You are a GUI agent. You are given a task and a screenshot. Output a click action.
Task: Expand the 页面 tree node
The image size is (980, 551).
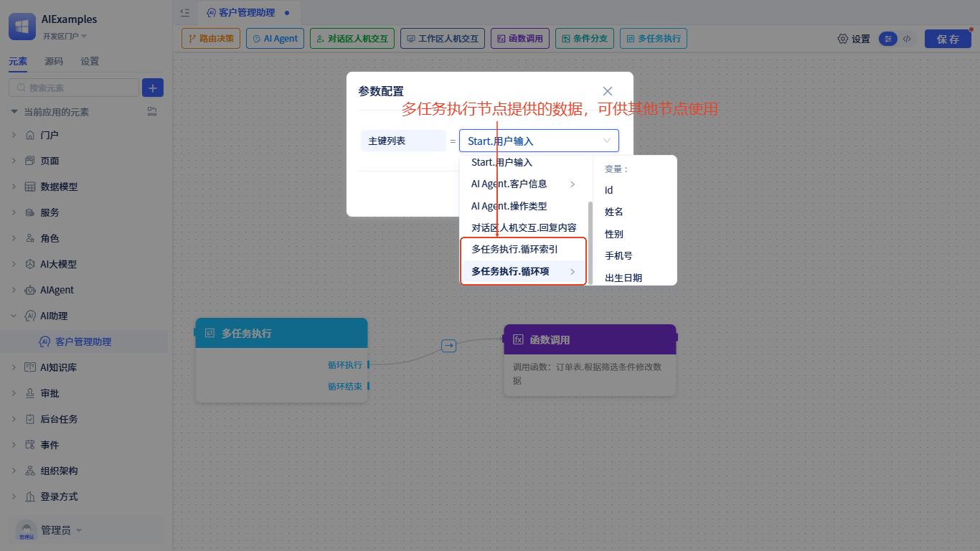click(14, 161)
